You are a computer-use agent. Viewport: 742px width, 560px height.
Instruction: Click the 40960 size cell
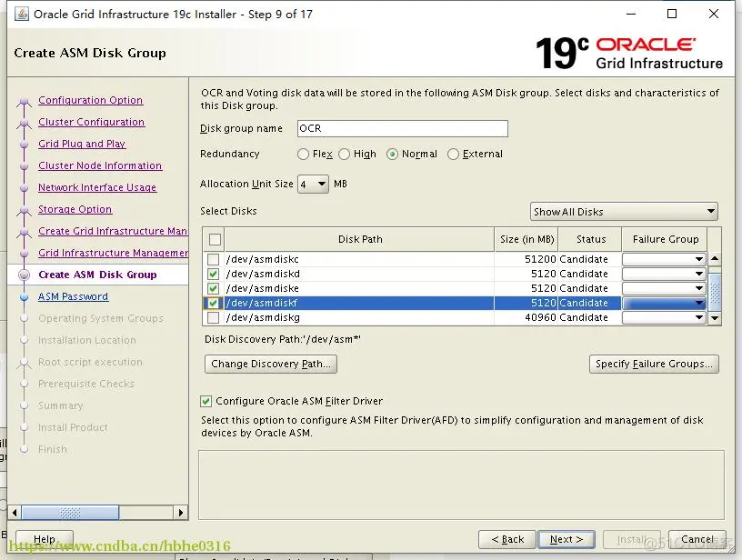(526, 317)
